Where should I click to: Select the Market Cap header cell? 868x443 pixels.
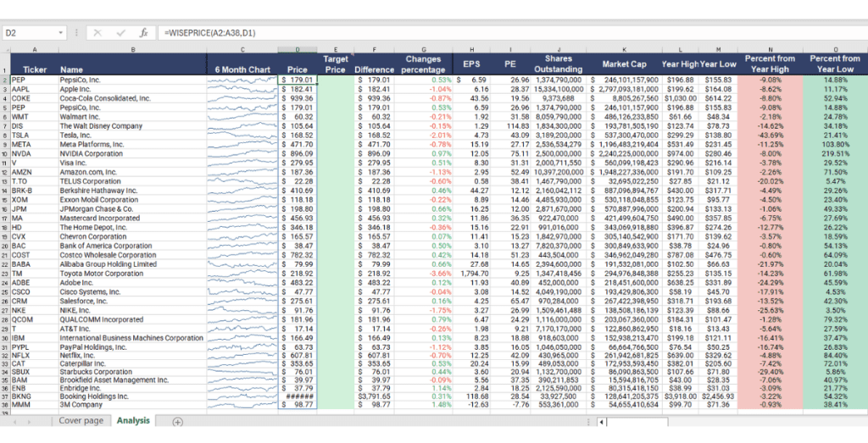point(625,64)
